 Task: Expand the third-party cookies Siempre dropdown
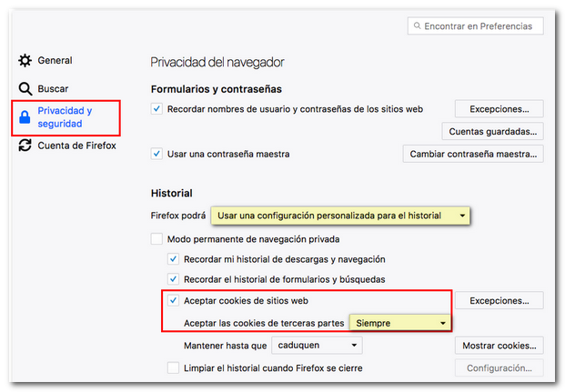(x=401, y=323)
